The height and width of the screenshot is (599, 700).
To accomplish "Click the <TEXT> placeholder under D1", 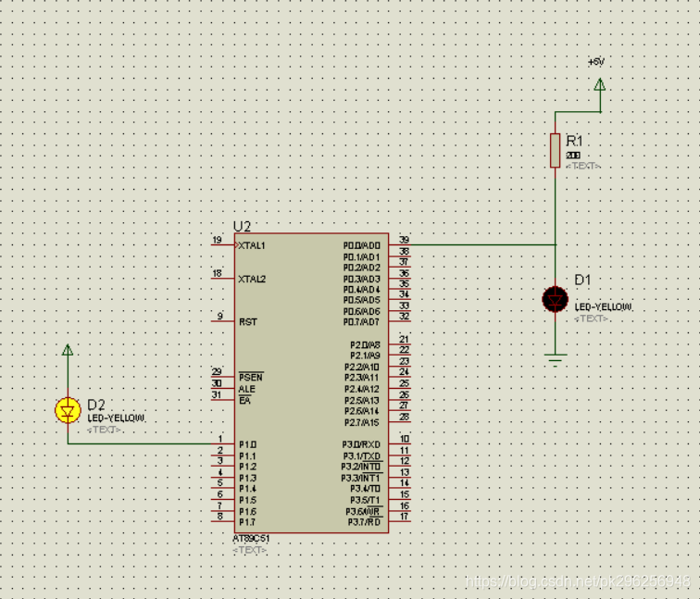I will coord(592,318).
